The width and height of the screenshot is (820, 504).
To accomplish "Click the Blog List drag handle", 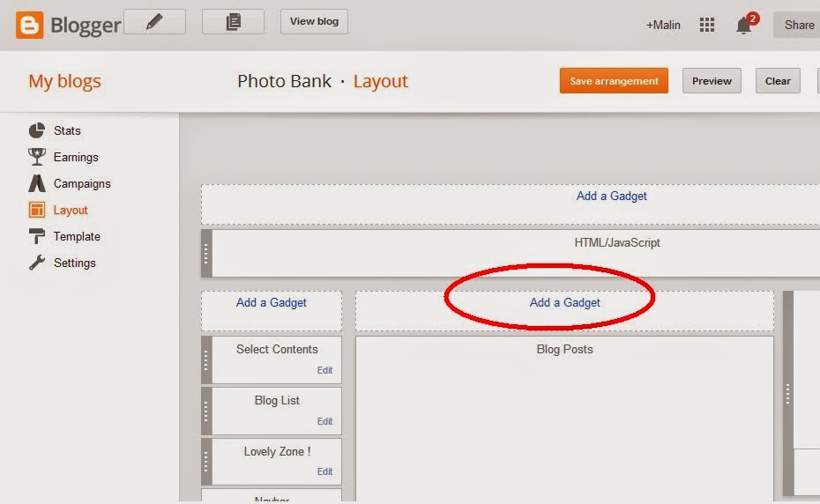I will pos(206,411).
